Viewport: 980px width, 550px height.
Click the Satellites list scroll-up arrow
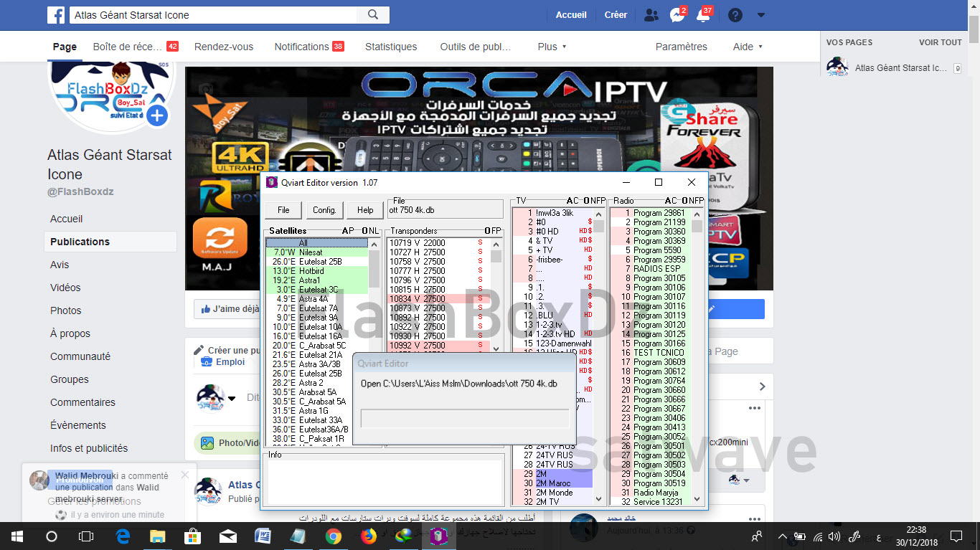[x=374, y=244]
